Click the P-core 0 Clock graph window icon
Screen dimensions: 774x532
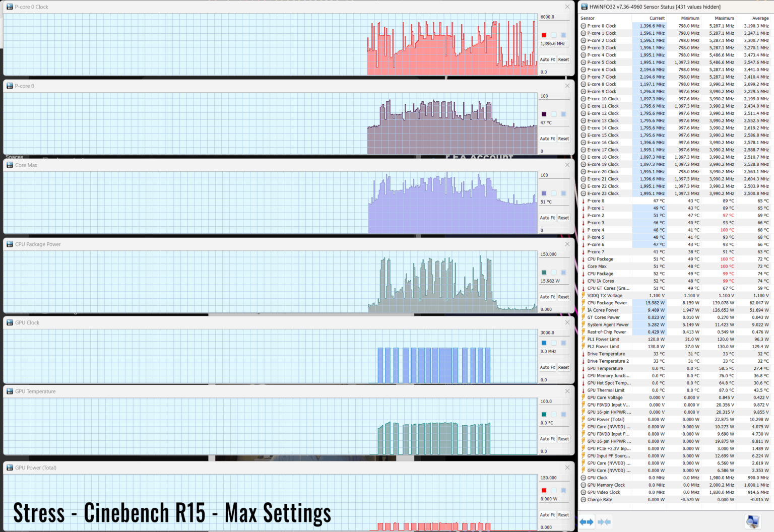tap(10, 7)
